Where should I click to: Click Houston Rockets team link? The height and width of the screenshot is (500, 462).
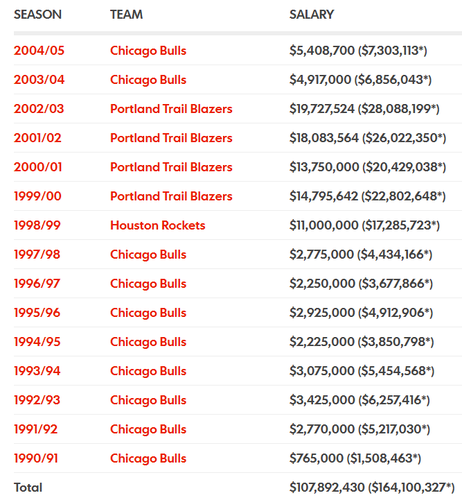[158, 225]
